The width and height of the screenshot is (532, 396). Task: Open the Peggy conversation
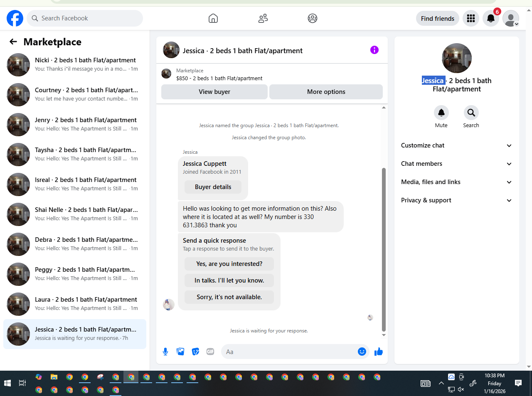(x=75, y=274)
